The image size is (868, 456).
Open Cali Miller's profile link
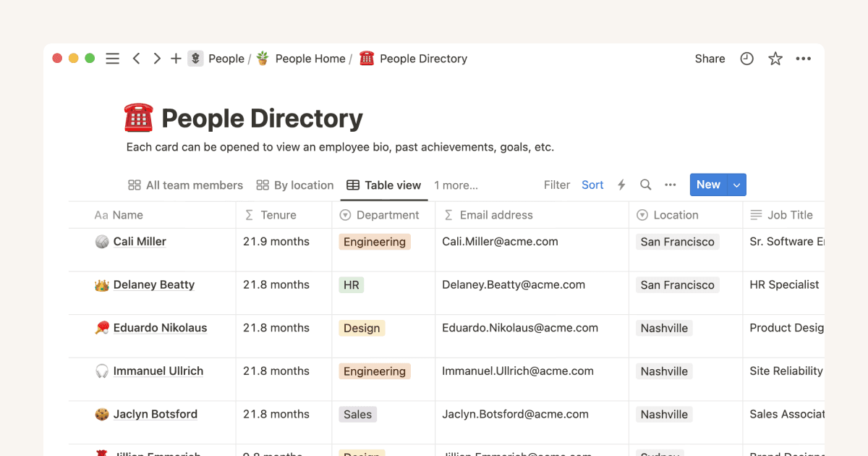coord(139,241)
